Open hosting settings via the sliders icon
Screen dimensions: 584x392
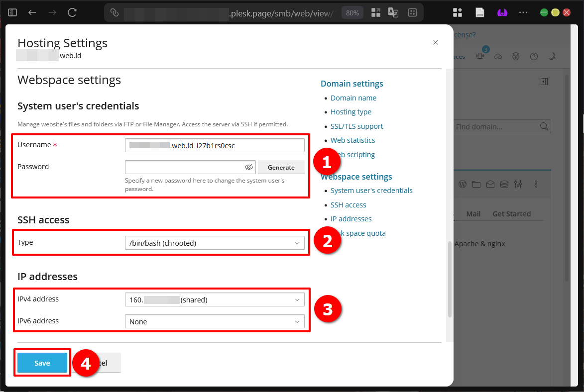tap(518, 184)
